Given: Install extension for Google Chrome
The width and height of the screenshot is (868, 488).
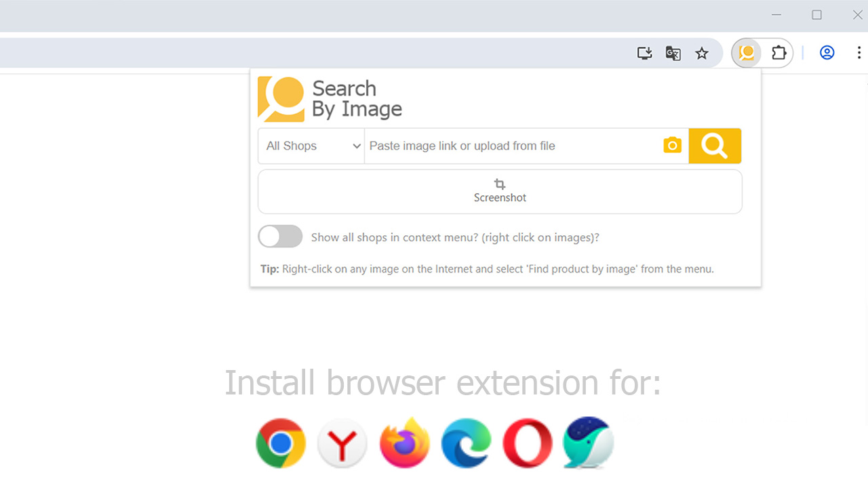Looking at the screenshot, I should click(x=281, y=443).
